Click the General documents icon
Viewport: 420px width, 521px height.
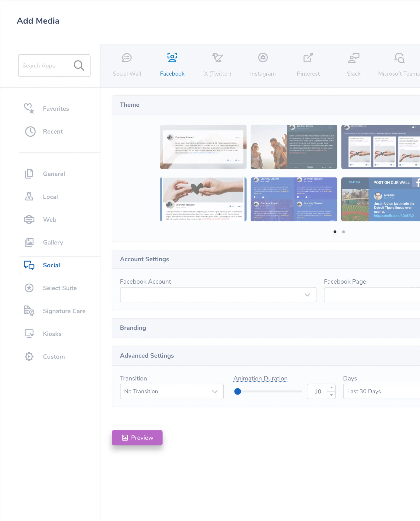click(x=29, y=174)
